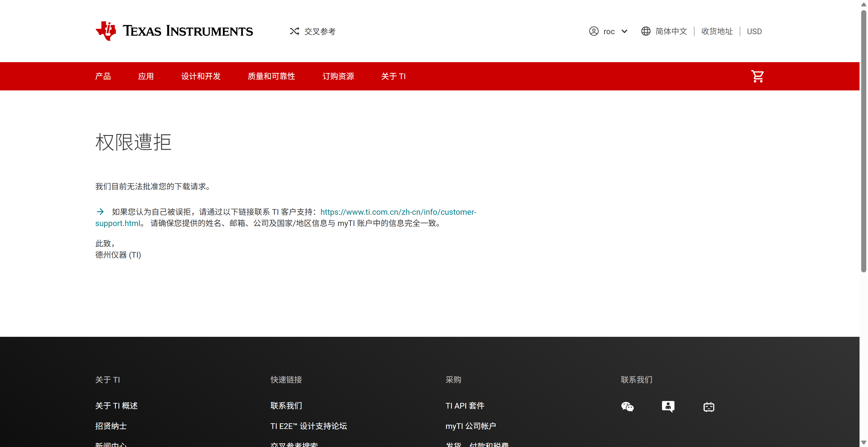The image size is (868, 447).
Task: Click the scrollbar up arrow
Action: (x=863, y=4)
